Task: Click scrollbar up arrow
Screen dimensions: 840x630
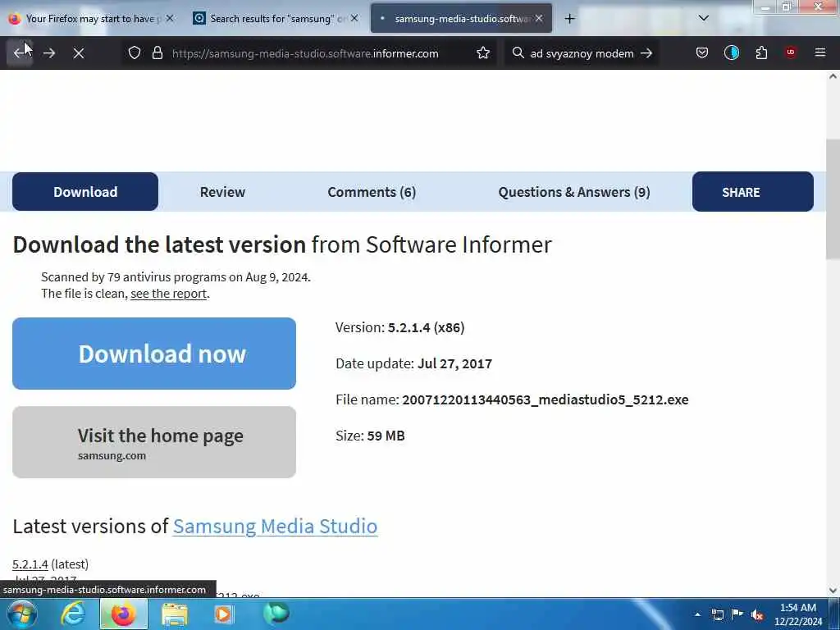Action: point(833,76)
